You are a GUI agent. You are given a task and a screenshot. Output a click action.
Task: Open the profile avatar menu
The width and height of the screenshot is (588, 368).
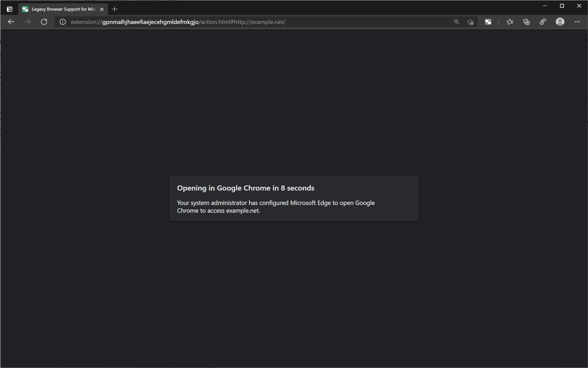pyautogui.click(x=560, y=22)
